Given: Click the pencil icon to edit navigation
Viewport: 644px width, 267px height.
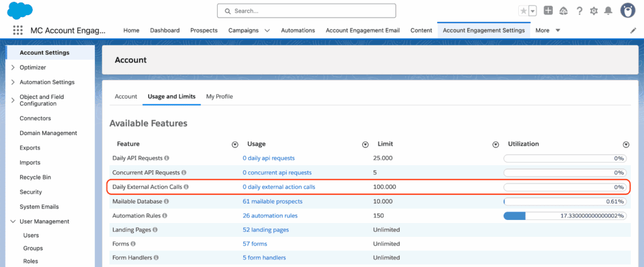Looking at the screenshot, I should (633, 31).
